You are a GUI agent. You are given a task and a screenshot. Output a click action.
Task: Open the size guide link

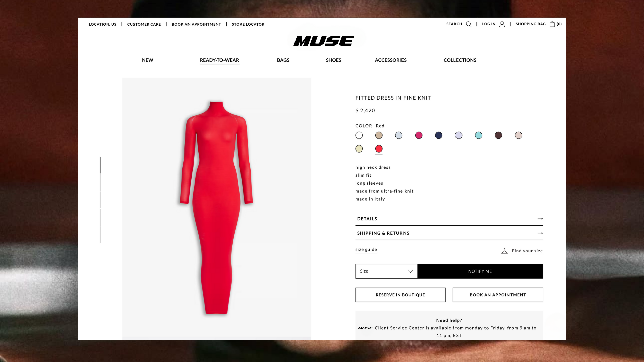pyautogui.click(x=366, y=250)
